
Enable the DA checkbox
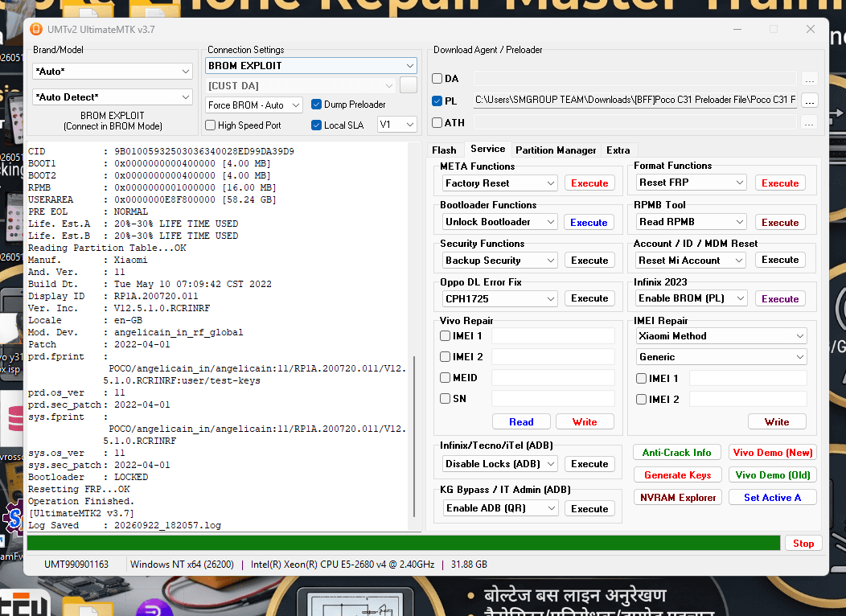pos(437,79)
